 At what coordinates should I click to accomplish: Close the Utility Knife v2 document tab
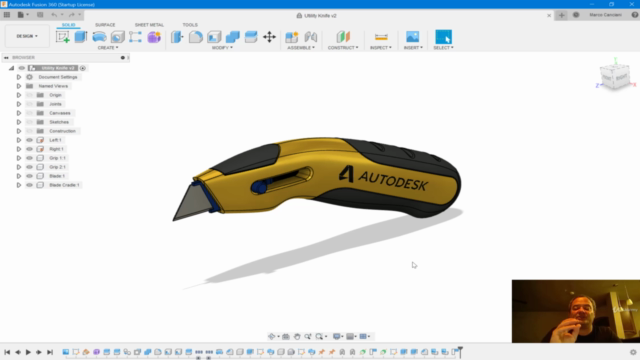(549, 16)
